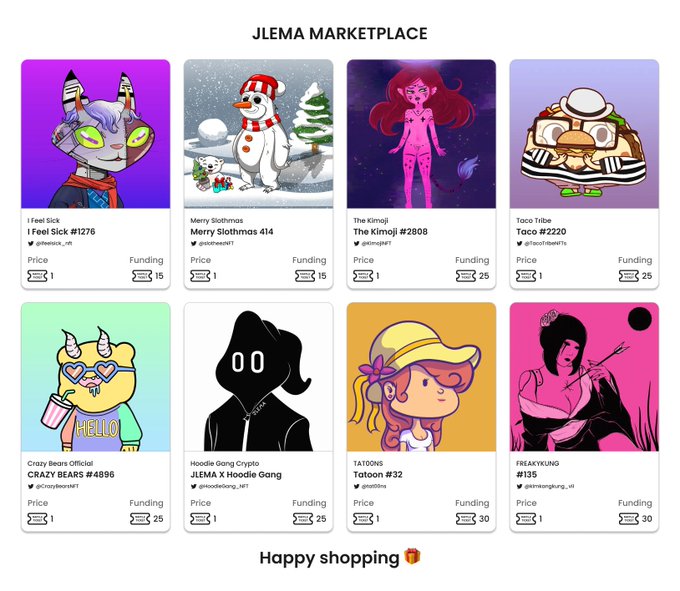Screen dimensions: 680x591
Task: Click the JLEMA MARKETPLACE heading
Action: tap(340, 33)
